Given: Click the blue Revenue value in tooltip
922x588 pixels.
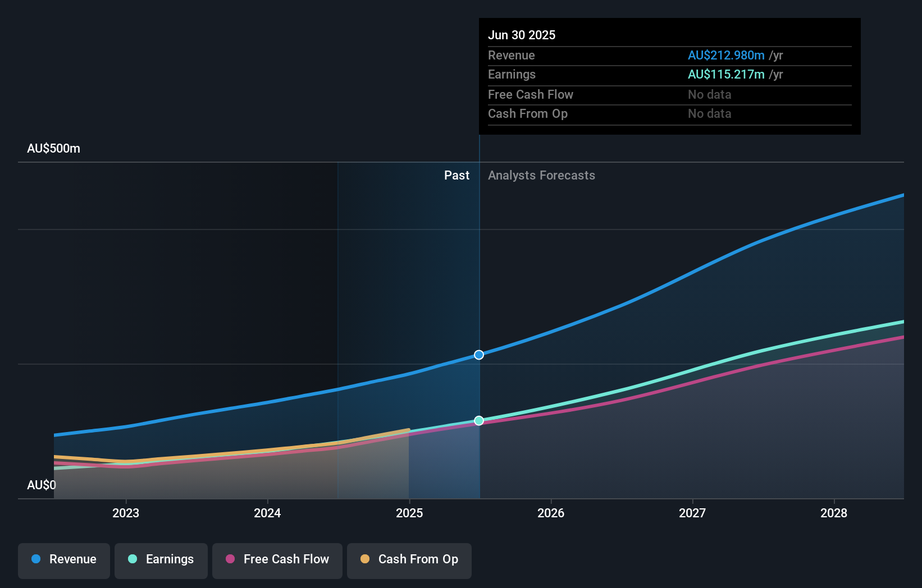Looking at the screenshot, I should [726, 55].
